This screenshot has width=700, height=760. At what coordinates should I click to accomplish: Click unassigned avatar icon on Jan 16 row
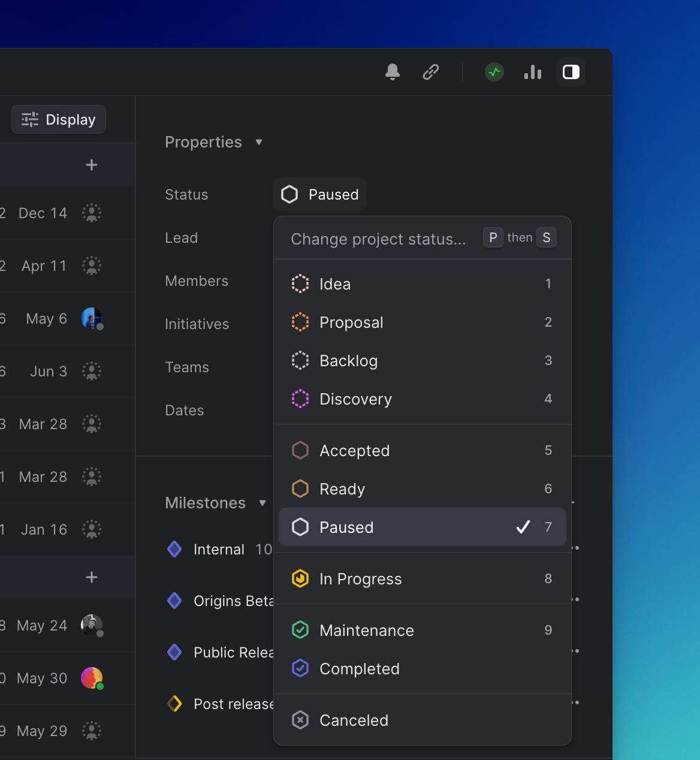92,529
